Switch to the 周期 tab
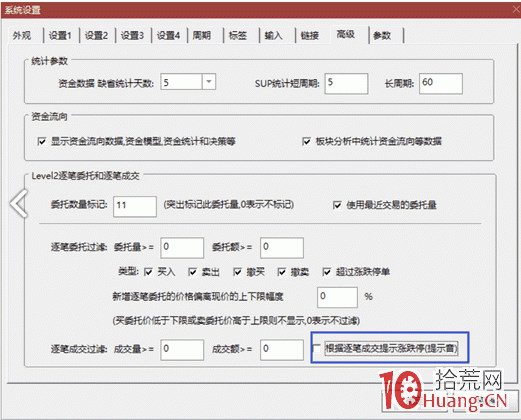The height and width of the screenshot is (420, 521). [202, 35]
